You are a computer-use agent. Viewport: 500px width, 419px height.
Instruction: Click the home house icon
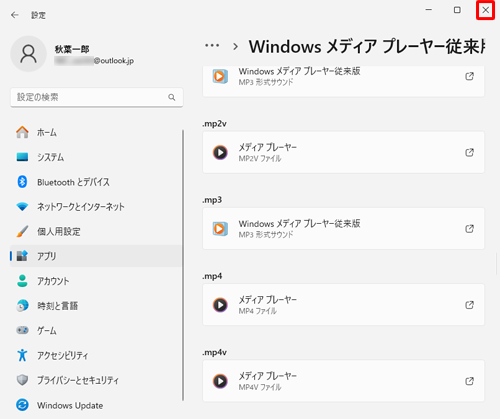click(x=22, y=132)
